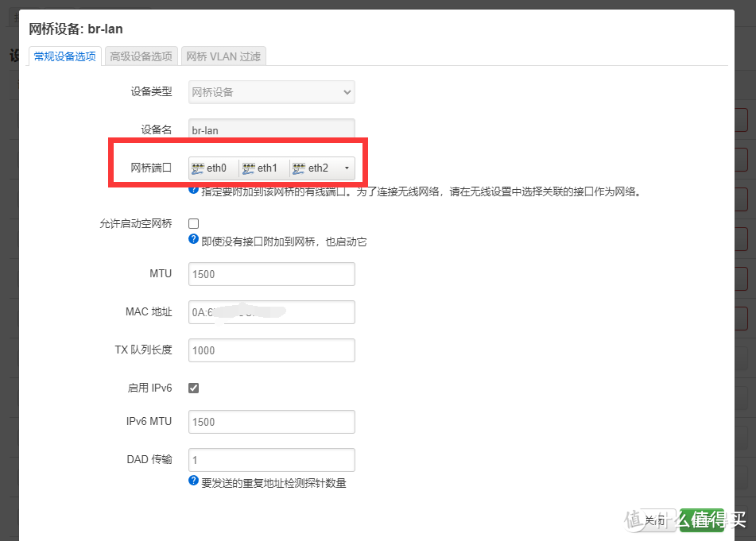Click the DAD 传输 field
Screen dimensions: 756x541
tap(271, 460)
